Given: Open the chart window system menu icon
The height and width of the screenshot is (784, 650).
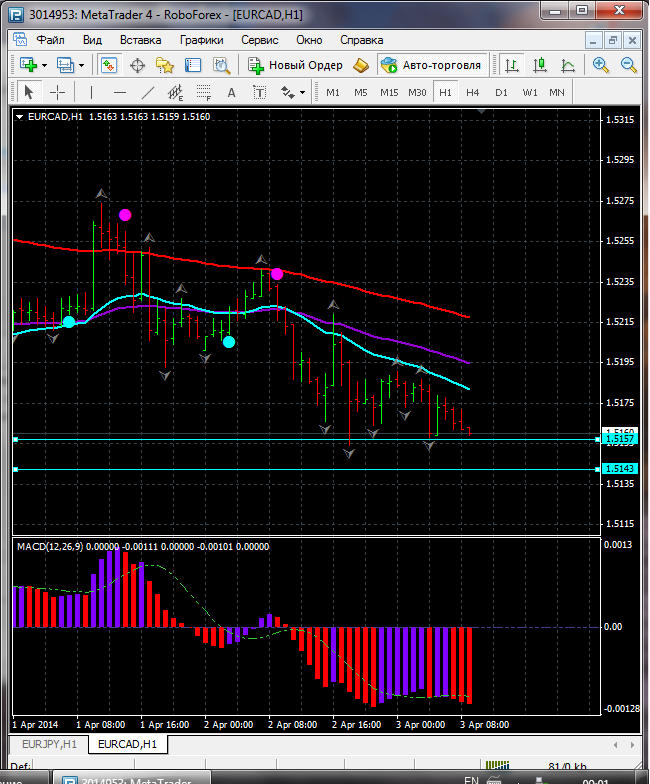Looking at the screenshot, I should pyautogui.click(x=20, y=40).
